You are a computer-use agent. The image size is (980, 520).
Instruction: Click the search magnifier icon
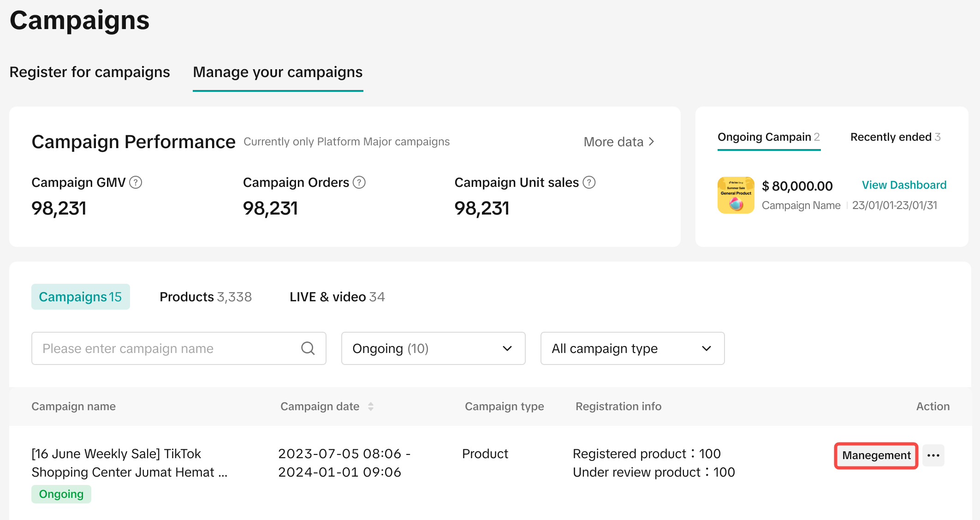click(308, 348)
